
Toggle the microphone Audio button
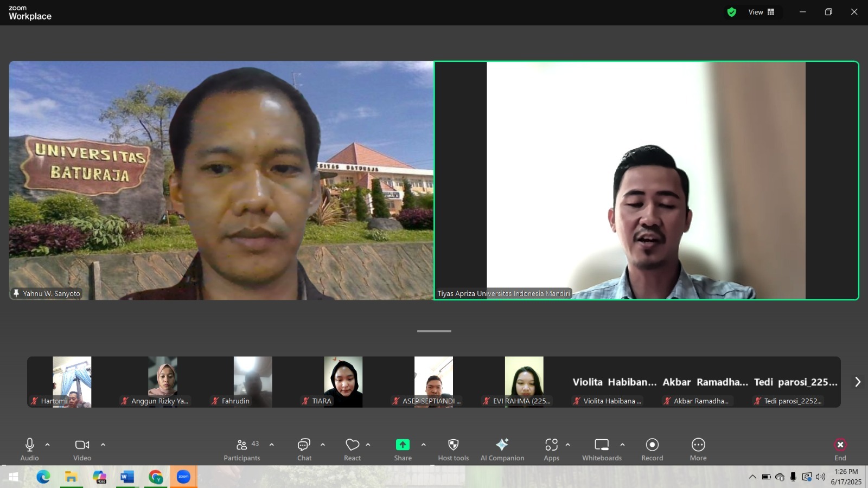[x=30, y=445]
